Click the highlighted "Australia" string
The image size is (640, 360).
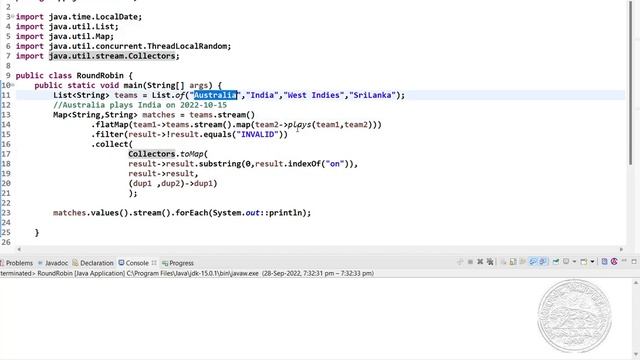pos(215,95)
